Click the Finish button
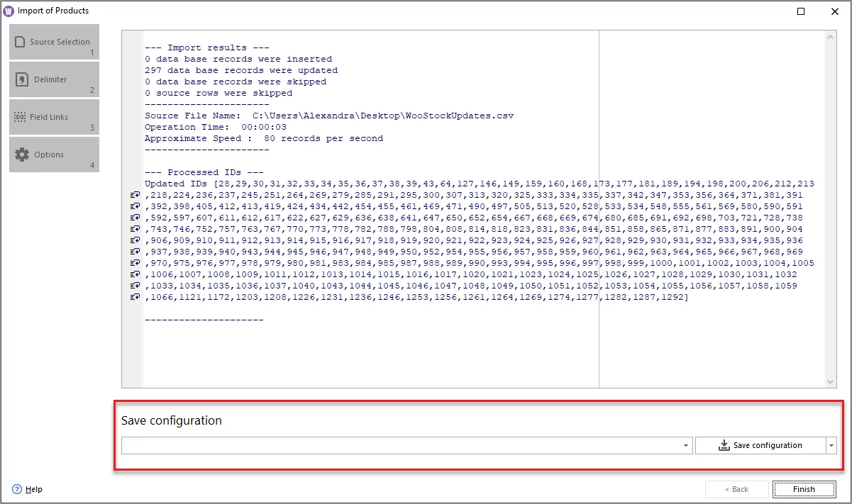This screenshot has width=852, height=504. (804, 489)
